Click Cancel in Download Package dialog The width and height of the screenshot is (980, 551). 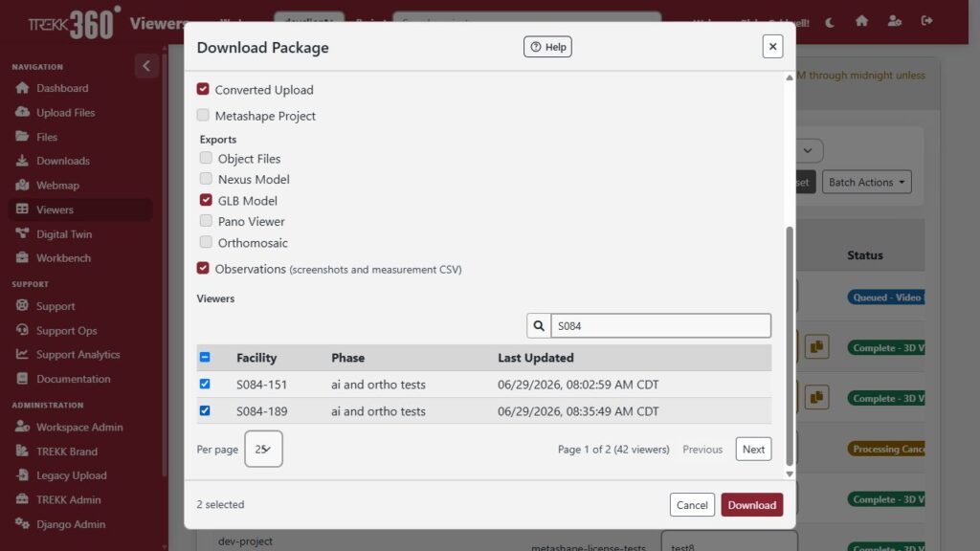tap(692, 505)
